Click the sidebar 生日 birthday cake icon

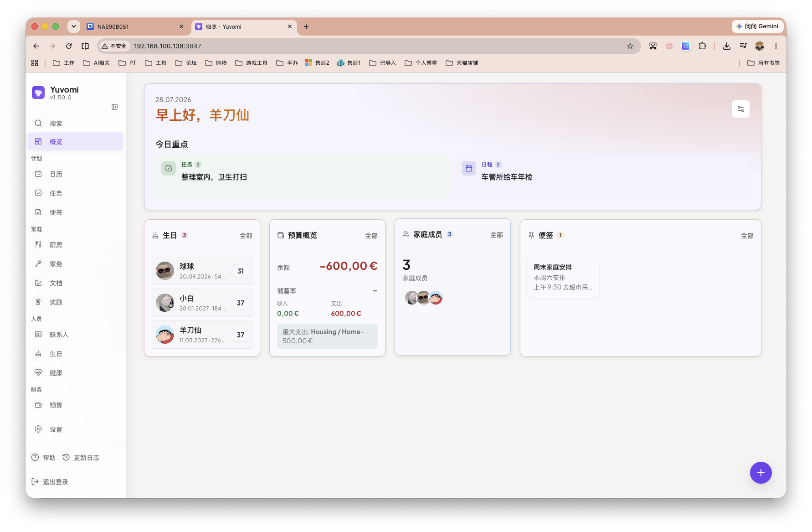click(x=38, y=353)
